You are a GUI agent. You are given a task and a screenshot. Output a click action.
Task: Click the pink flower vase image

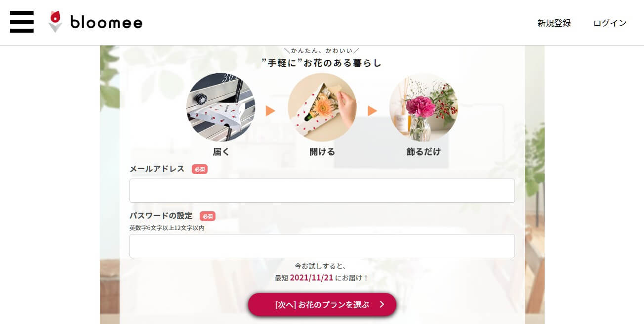click(x=424, y=107)
